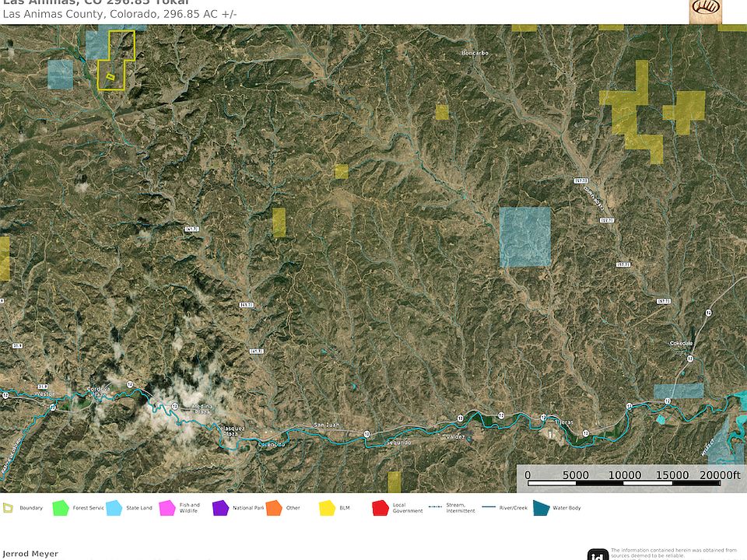
Task: Click the light blue State Land legend swatch
Action: tap(114, 508)
